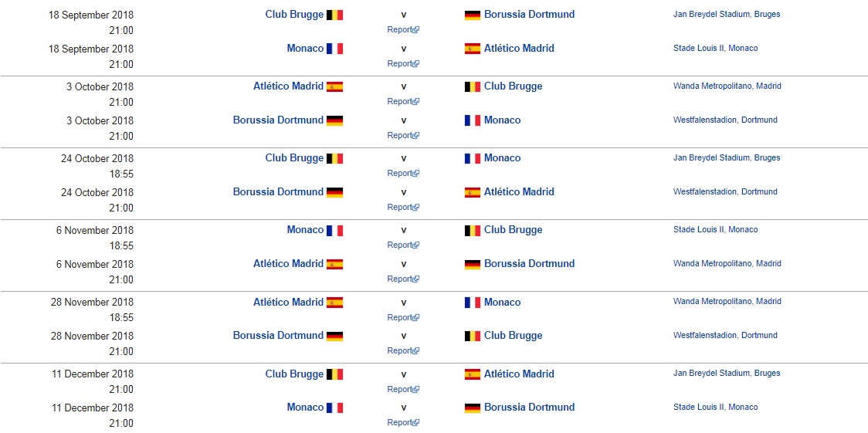Screen dimensions: 868x433
Task: Click French flag beside Monaco, 18 September fixture
Action: [x=334, y=49]
